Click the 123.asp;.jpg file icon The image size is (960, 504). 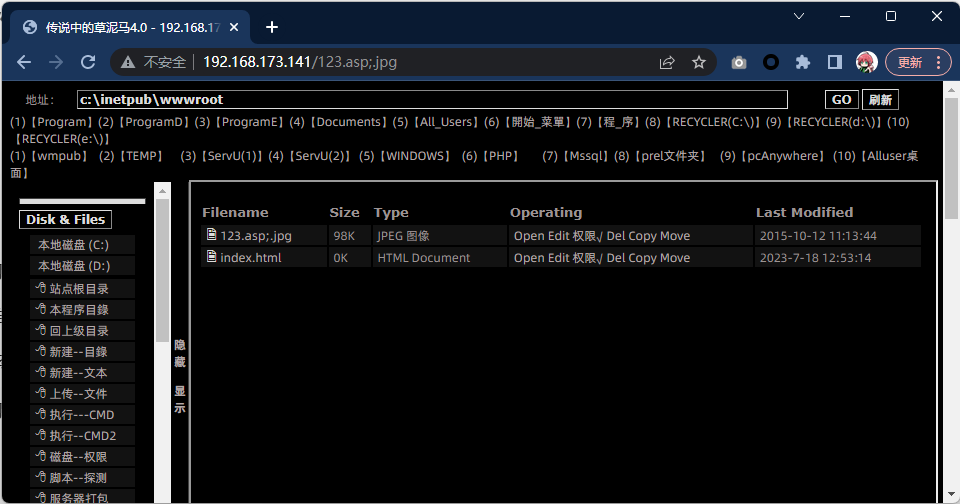point(211,235)
